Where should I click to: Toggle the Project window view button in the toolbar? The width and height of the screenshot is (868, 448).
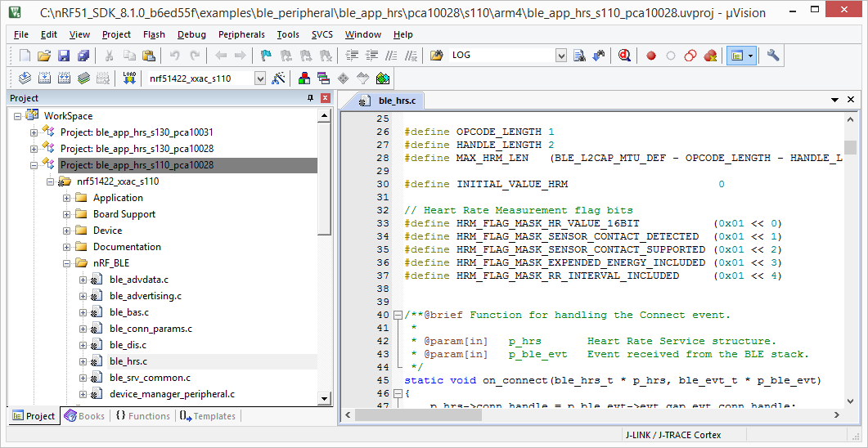736,56
